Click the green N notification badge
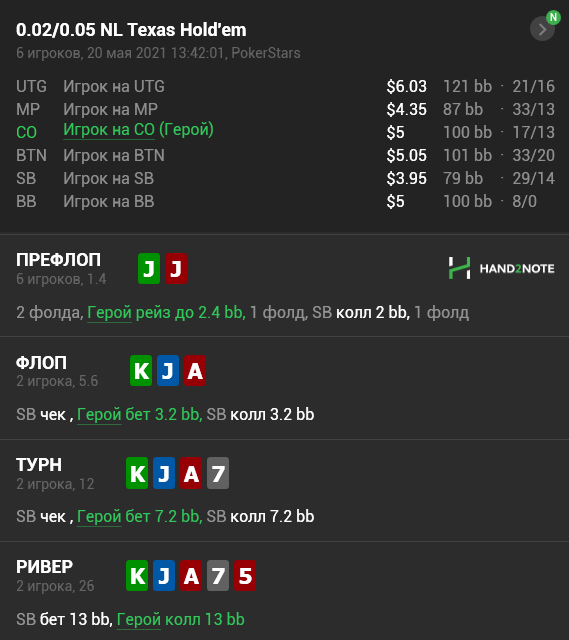This screenshot has width=569, height=640. coord(553,18)
